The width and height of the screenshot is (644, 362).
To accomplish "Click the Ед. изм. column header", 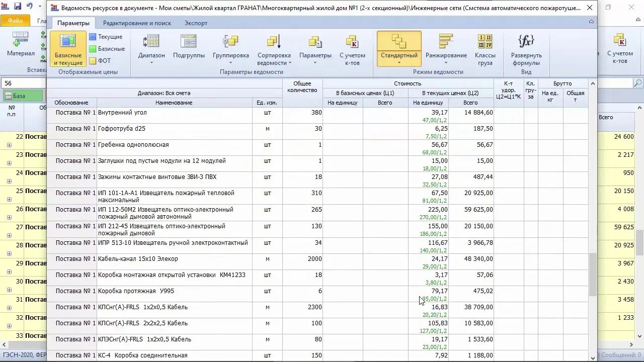I will click(x=267, y=103).
